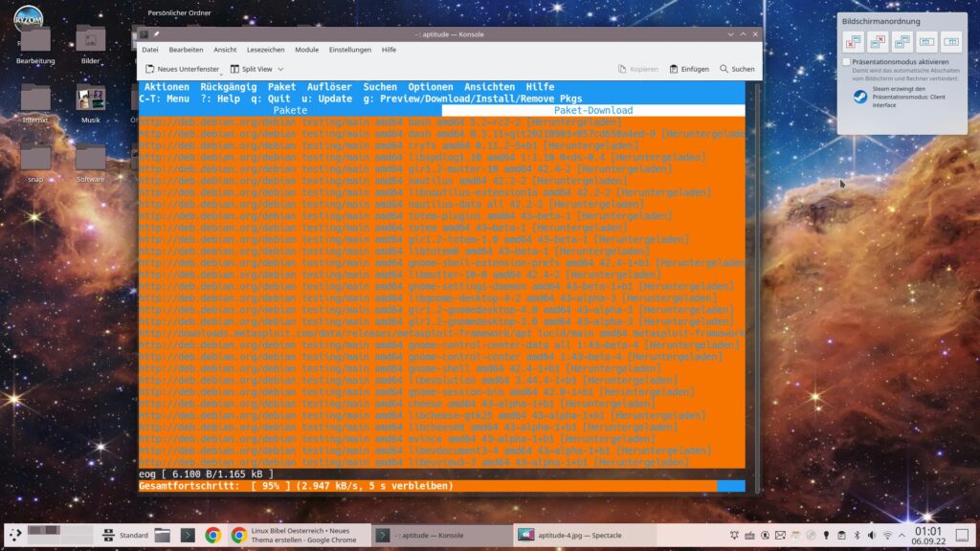Open the Module menu
This screenshot has height=551, width=980.
pyautogui.click(x=306, y=50)
